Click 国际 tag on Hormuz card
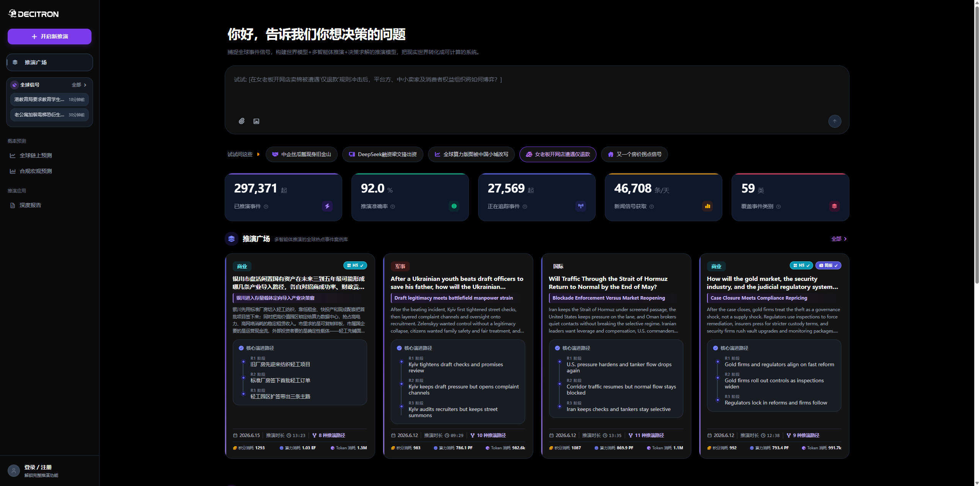980x486 pixels. click(558, 266)
